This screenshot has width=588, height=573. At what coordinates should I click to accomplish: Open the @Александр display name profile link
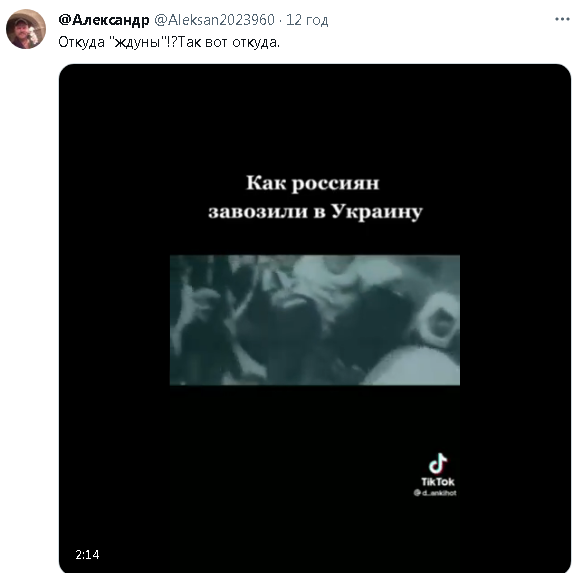point(104,20)
